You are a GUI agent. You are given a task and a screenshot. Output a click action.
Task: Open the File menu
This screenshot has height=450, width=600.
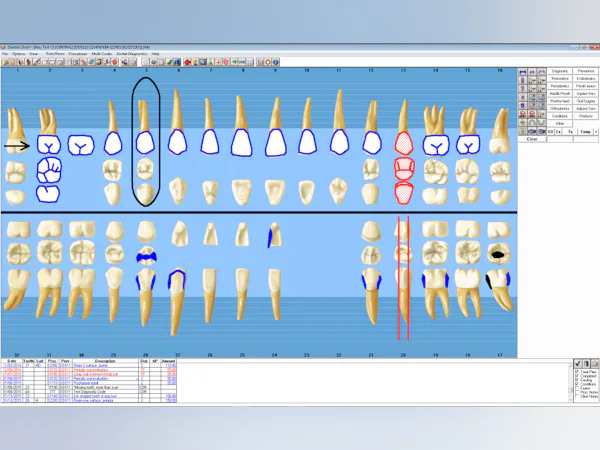(x=5, y=54)
